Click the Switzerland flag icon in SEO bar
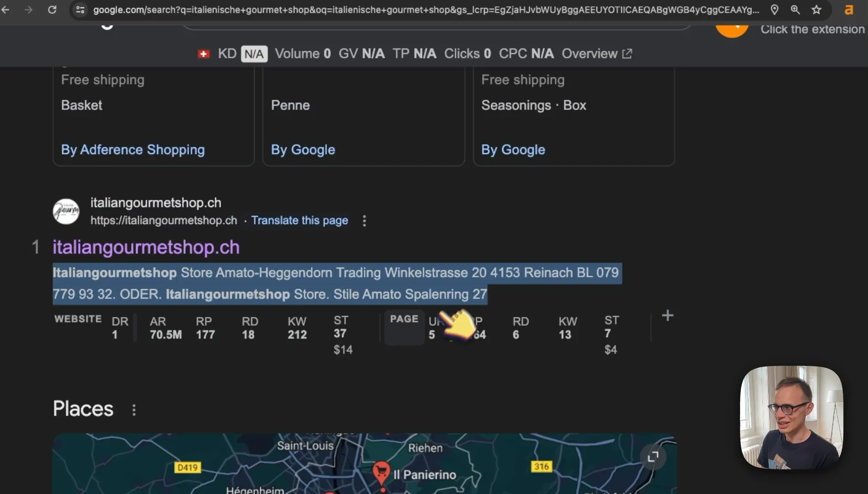This screenshot has width=868, height=494. point(204,54)
